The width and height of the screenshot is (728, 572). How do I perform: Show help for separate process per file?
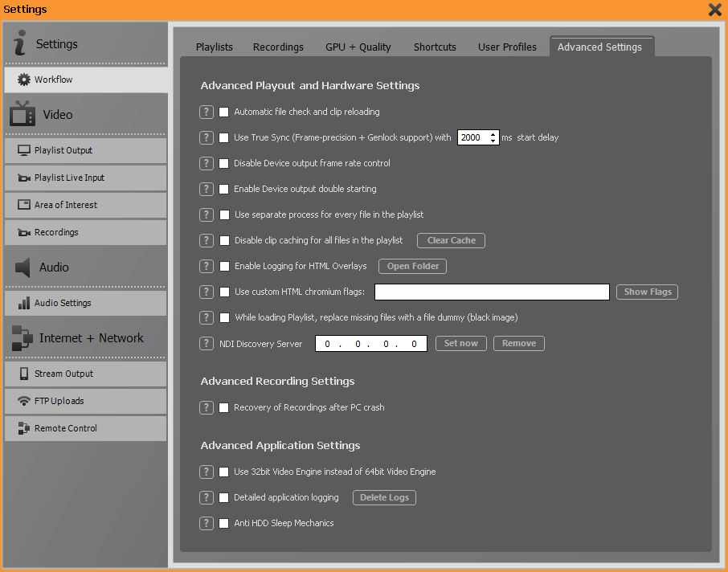pos(207,215)
